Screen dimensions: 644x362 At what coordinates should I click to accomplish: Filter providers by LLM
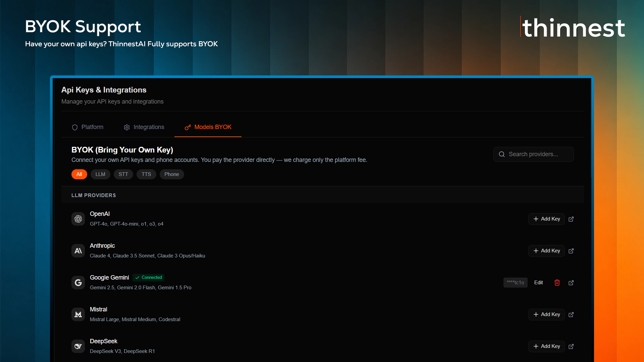(x=100, y=174)
